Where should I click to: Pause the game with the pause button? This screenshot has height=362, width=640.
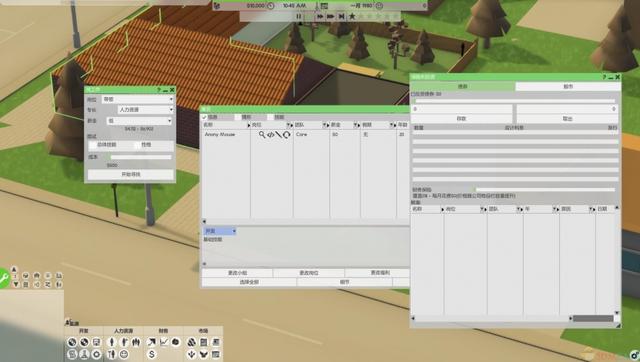tap(299, 16)
